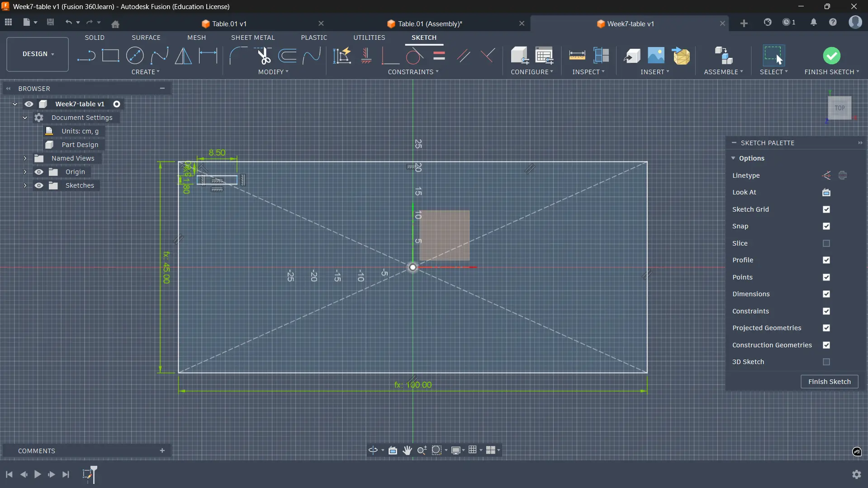Open the CONSTRAINTS dropdown menu
The width and height of the screenshot is (868, 488).
(x=413, y=72)
